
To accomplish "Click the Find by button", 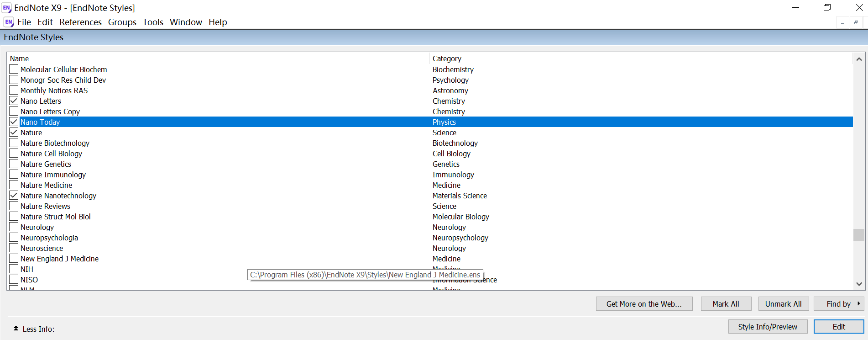I will [839, 304].
